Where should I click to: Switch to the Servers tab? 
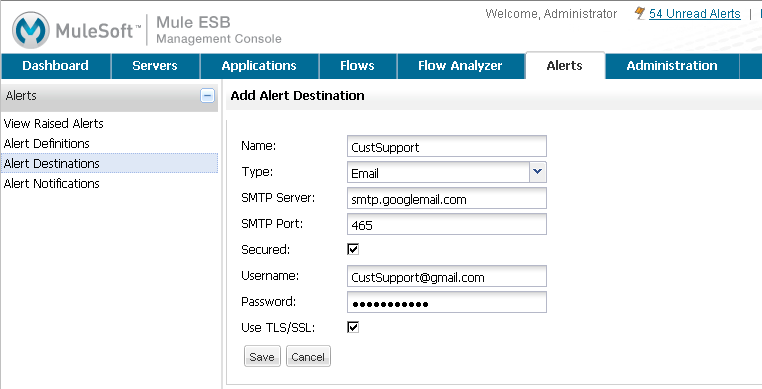point(155,66)
